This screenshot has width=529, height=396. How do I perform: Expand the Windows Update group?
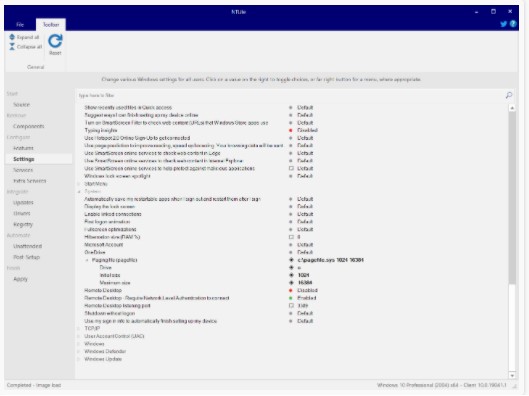[x=79, y=359]
